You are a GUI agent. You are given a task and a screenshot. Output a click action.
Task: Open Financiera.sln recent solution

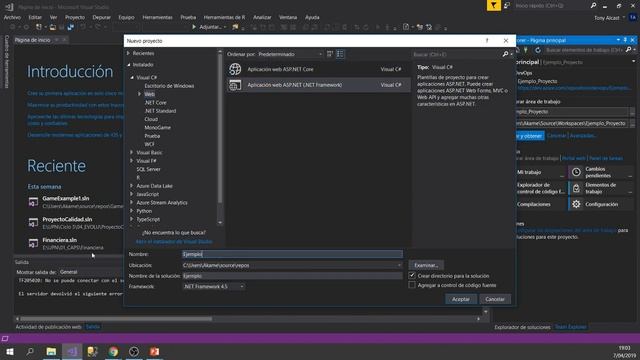(60, 240)
